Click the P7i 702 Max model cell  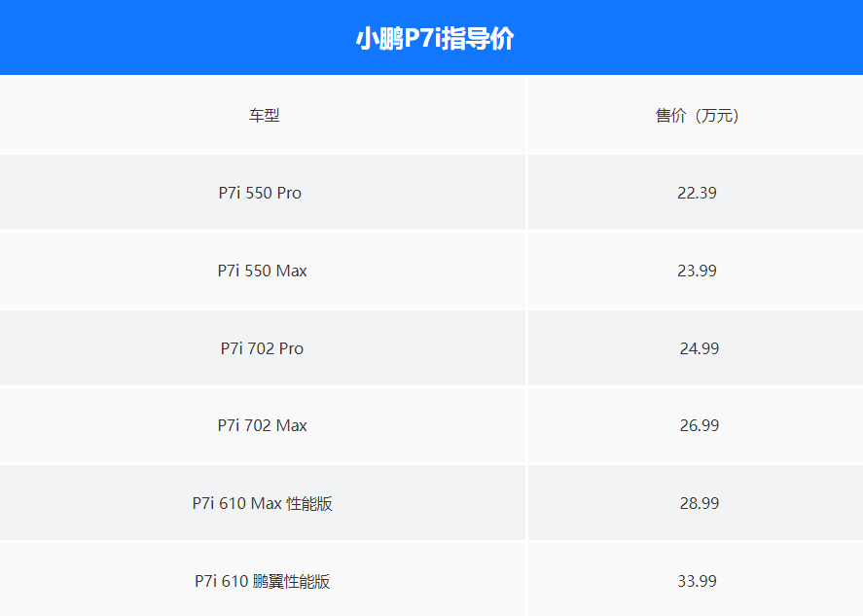coord(262,425)
